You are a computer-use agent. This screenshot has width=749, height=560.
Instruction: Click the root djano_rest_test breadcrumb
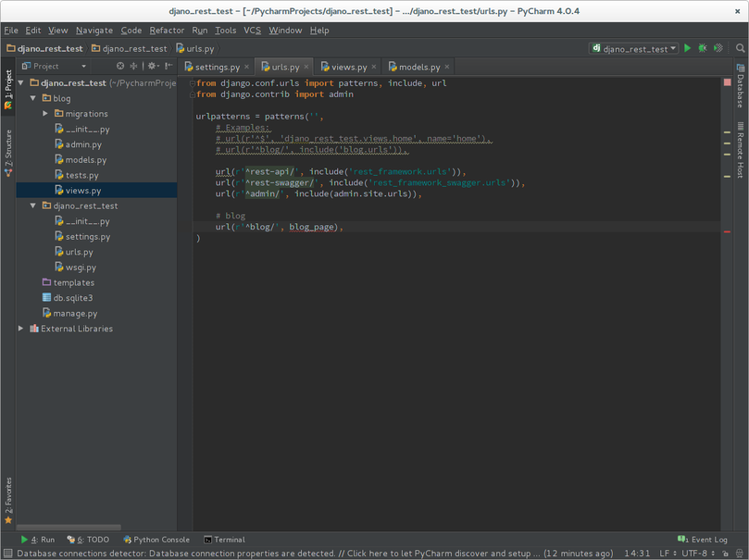tap(44, 48)
